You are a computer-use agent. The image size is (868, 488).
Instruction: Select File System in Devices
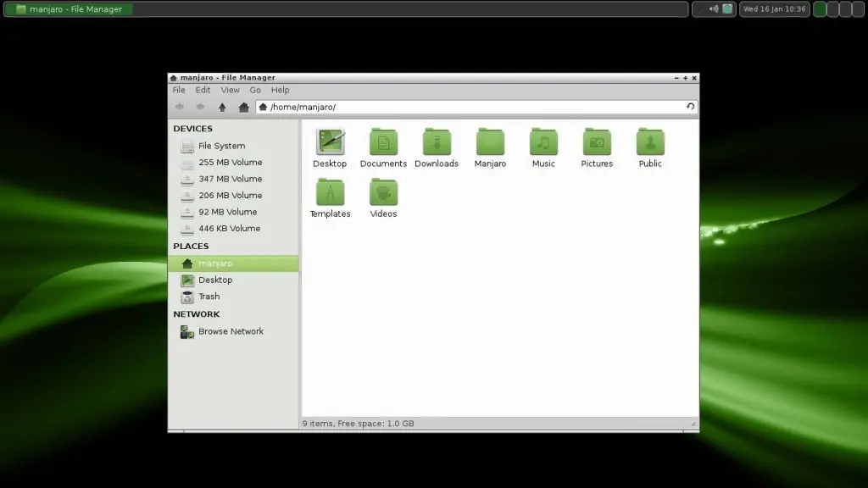coord(233,146)
